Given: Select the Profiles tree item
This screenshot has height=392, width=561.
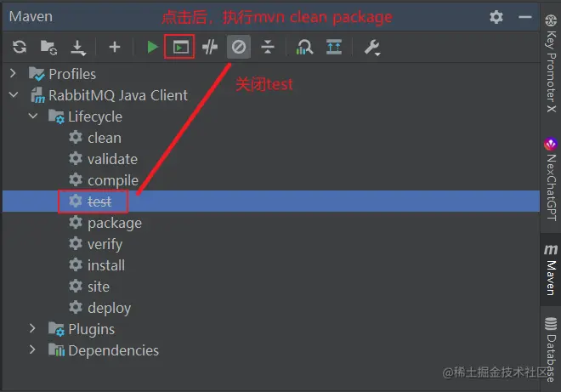Looking at the screenshot, I should [72, 74].
